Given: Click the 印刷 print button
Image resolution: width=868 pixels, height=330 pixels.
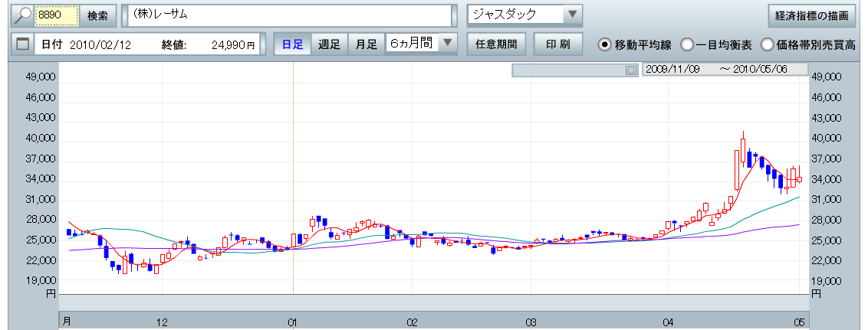Looking at the screenshot, I should pos(557,44).
